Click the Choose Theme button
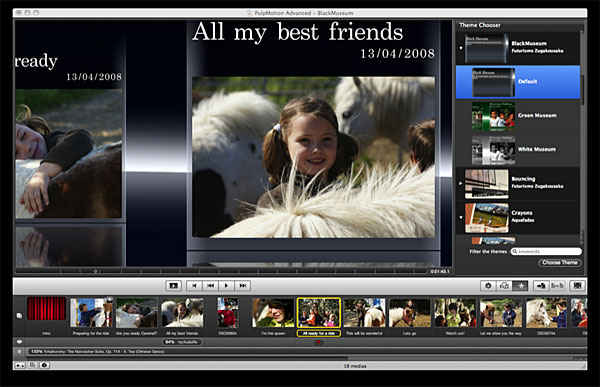Image resolution: width=600 pixels, height=387 pixels. coord(560,263)
